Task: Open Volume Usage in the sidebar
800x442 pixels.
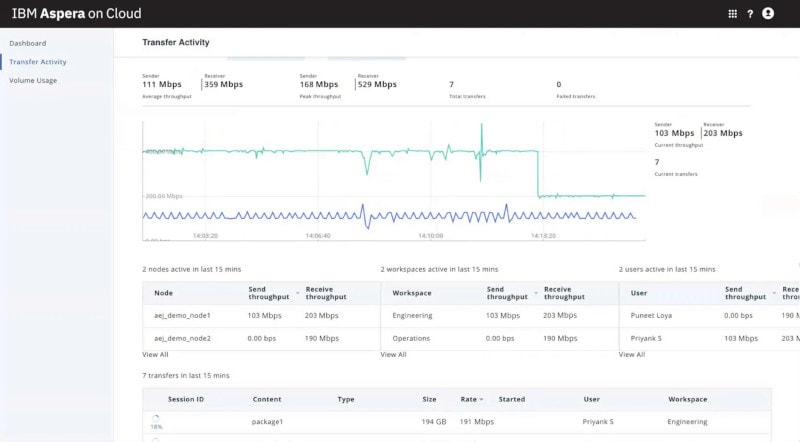Action: coord(33,81)
